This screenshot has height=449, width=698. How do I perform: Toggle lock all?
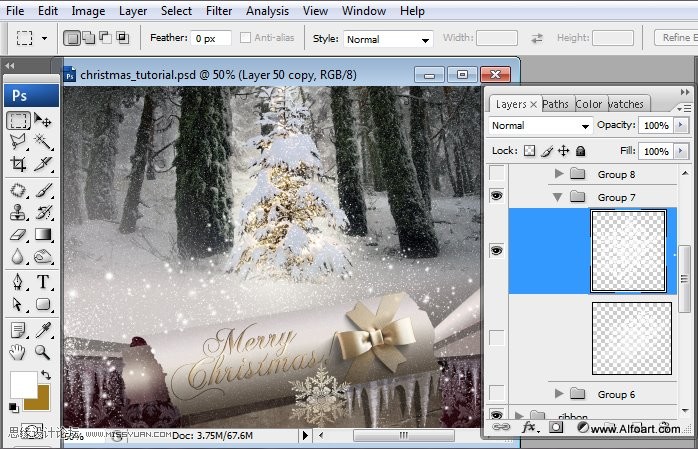tap(580, 151)
